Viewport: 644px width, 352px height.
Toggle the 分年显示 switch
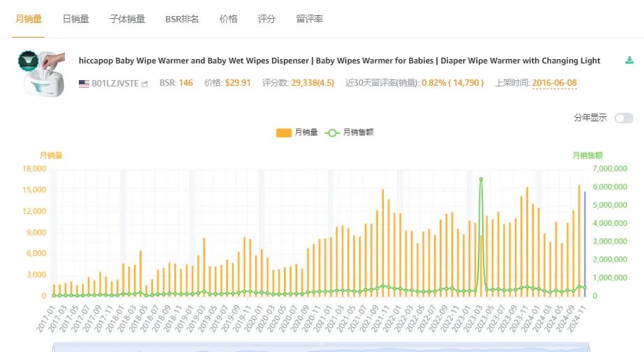coord(624,118)
